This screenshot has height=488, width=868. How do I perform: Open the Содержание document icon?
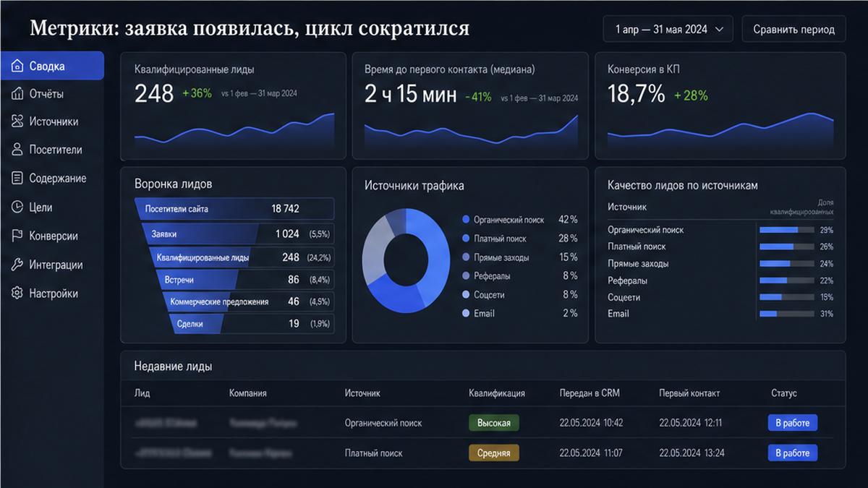point(17,178)
